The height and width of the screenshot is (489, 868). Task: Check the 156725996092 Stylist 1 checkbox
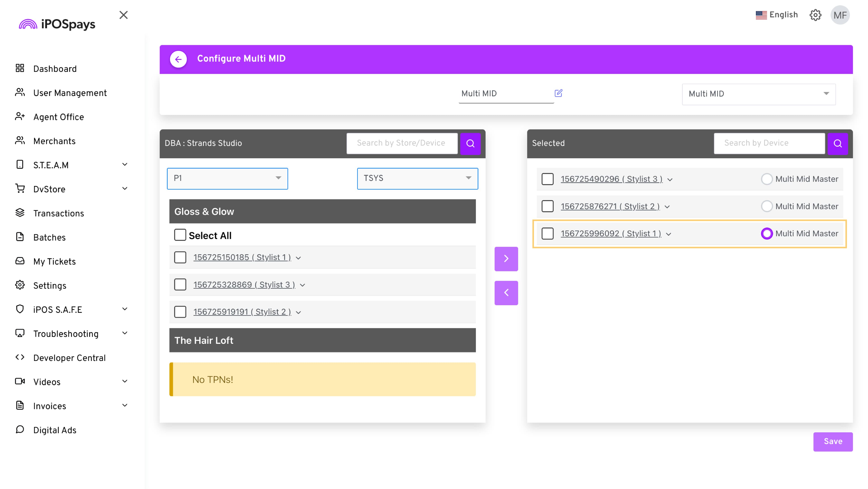[x=547, y=233]
